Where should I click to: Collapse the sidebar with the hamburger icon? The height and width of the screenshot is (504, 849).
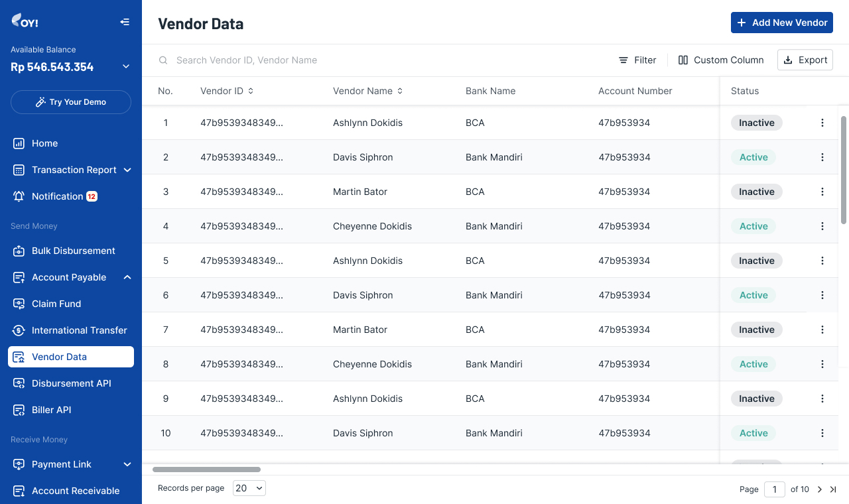pos(125,22)
